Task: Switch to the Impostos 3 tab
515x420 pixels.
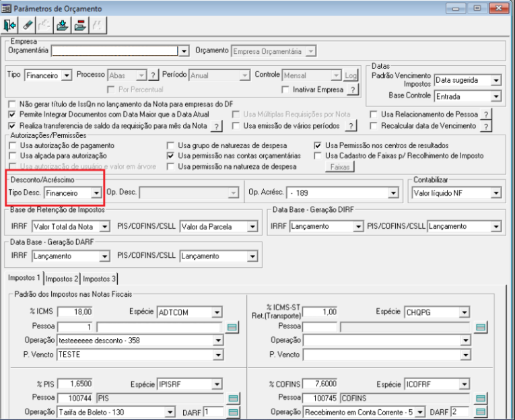Action: (x=99, y=279)
